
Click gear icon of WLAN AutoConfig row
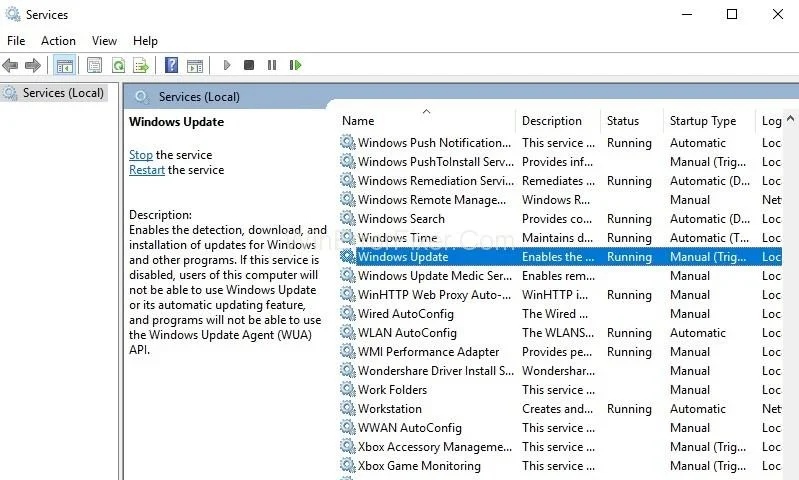click(348, 333)
